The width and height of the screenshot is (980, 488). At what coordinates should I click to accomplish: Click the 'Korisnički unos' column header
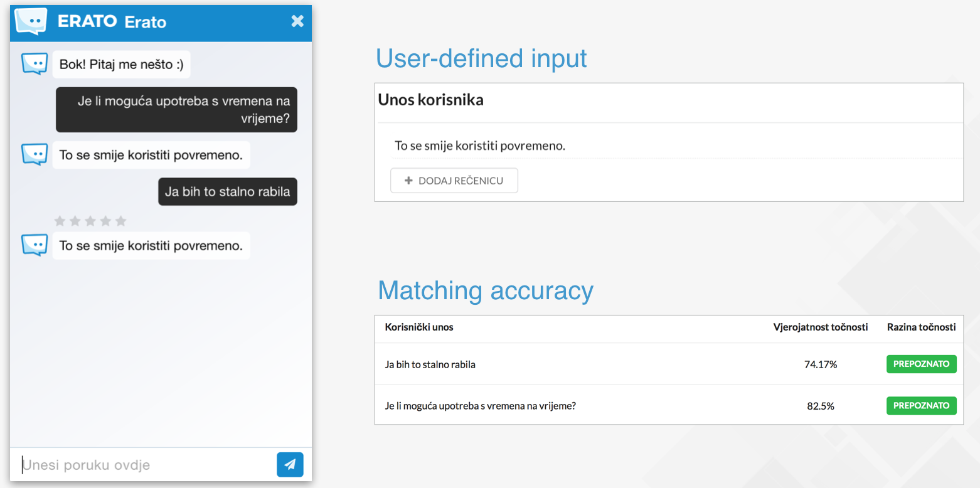[419, 327]
